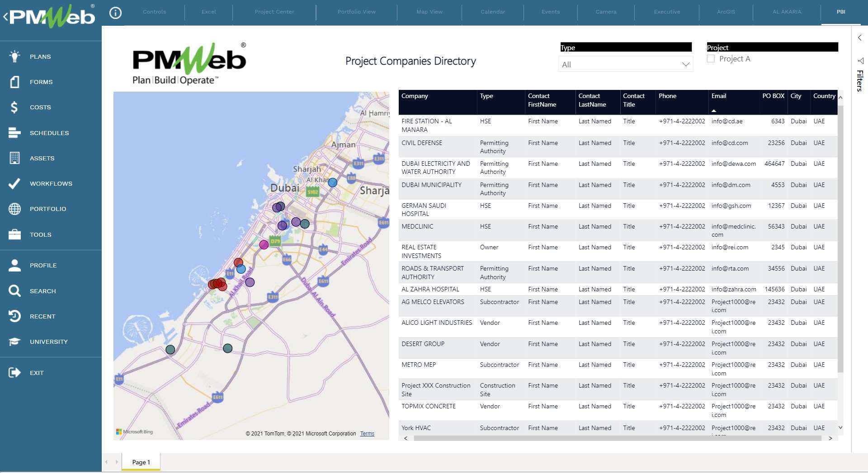
Task: Open the Portfolio globe icon
Action: coord(14,209)
